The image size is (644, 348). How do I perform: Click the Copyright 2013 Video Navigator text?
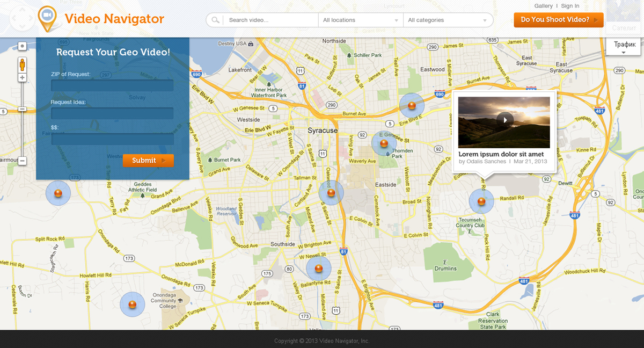[322, 341]
